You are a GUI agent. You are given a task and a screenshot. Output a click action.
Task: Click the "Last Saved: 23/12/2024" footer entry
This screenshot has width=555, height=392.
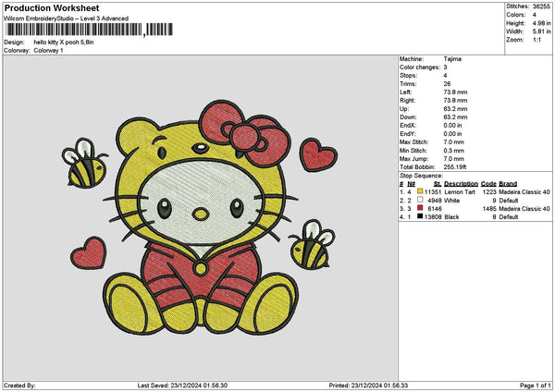[182, 386]
